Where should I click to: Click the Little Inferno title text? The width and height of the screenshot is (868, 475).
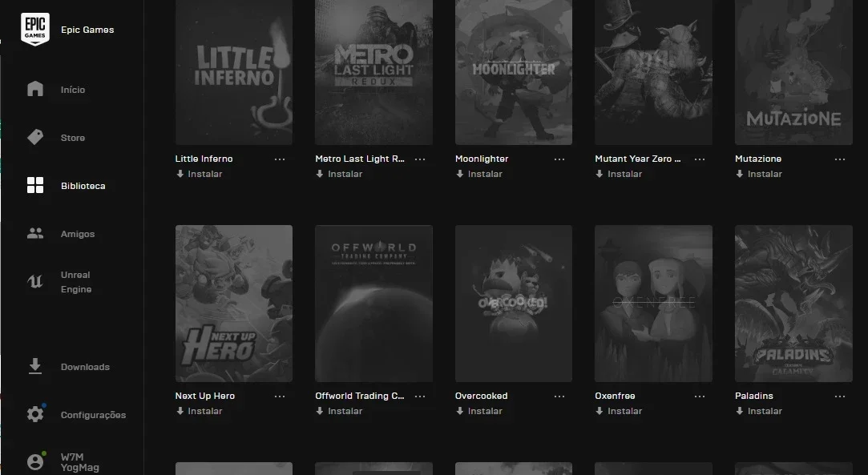(x=204, y=159)
